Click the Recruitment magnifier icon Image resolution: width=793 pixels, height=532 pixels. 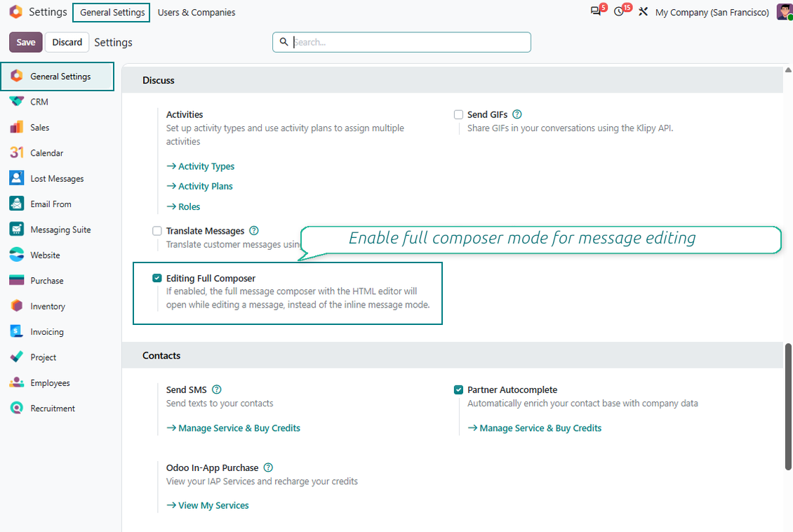[x=17, y=408]
